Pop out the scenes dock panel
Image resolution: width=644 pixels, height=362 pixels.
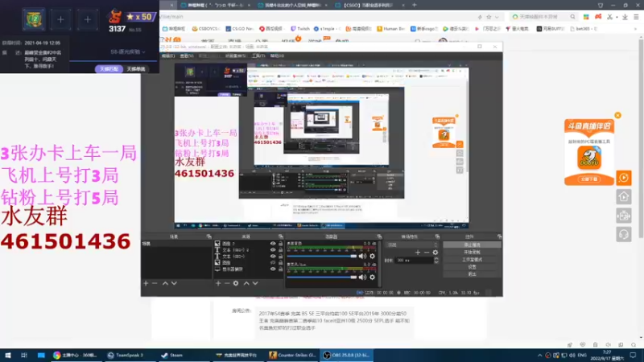point(209,237)
